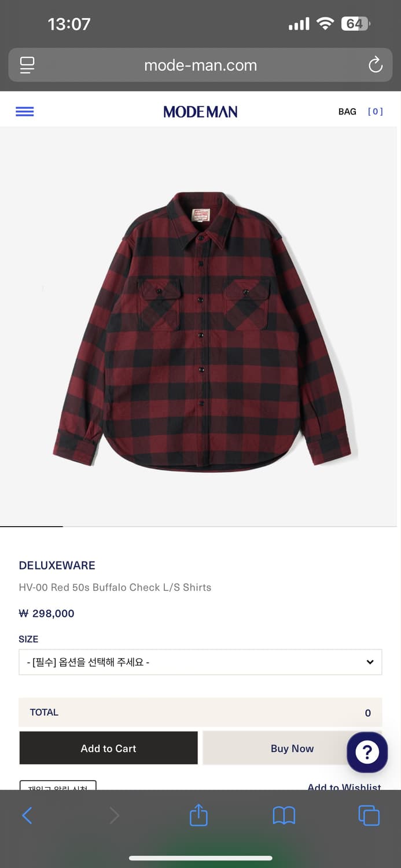Open Safari bookmarks book icon

[284, 815]
